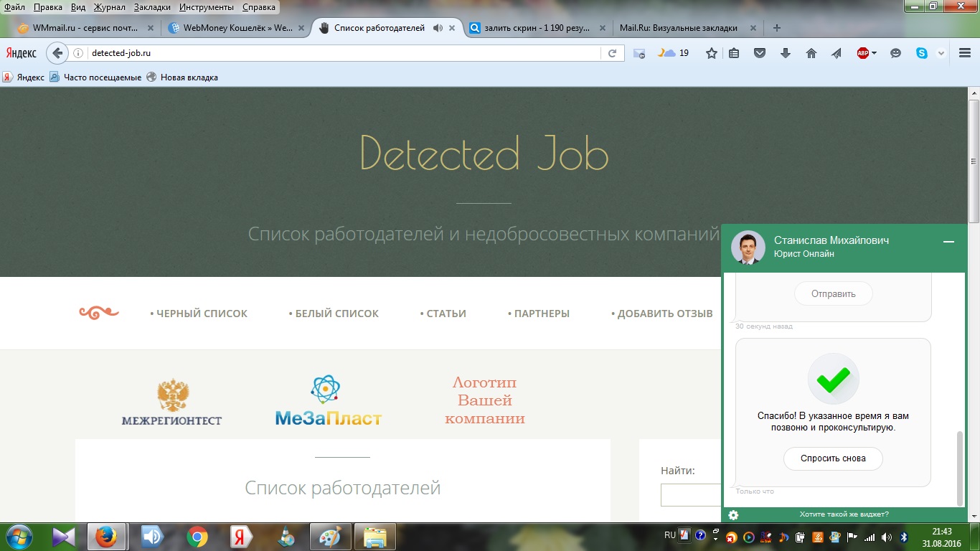This screenshot has height=551, width=980.
Task: Open the bookmarks list icon in toolbar
Action: pyautogui.click(x=734, y=53)
